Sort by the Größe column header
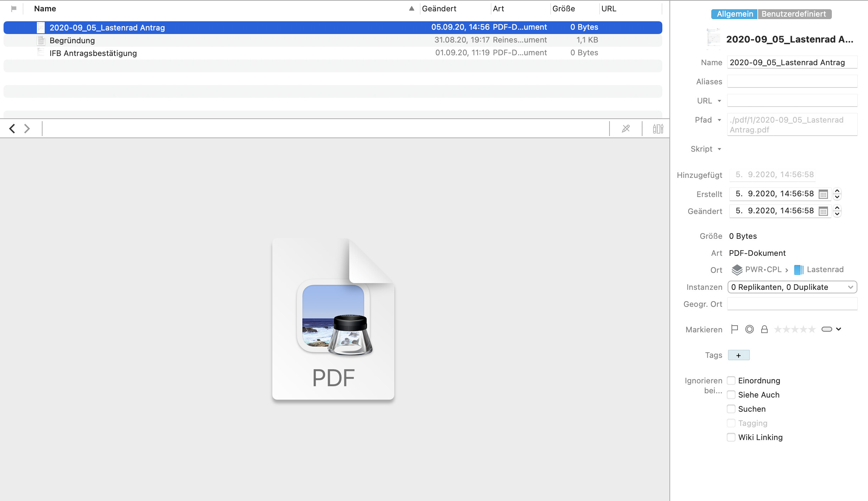Screen dimensions: 868x501 point(563,9)
